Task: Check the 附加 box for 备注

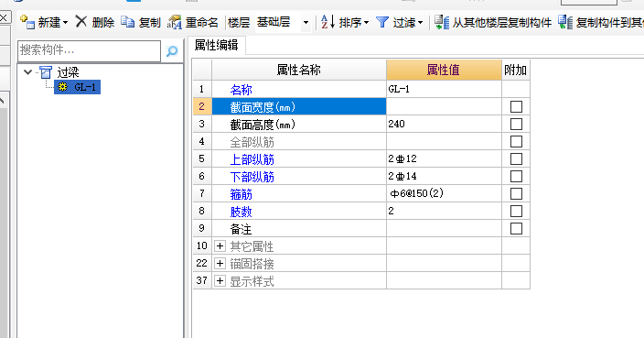Action: pos(516,228)
